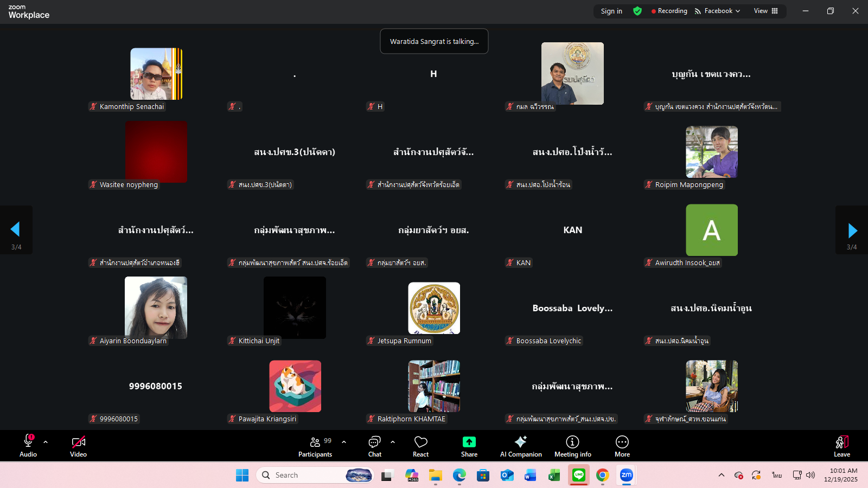Open the React emoji menu
The height and width of the screenshot is (488, 868).
[x=420, y=446]
